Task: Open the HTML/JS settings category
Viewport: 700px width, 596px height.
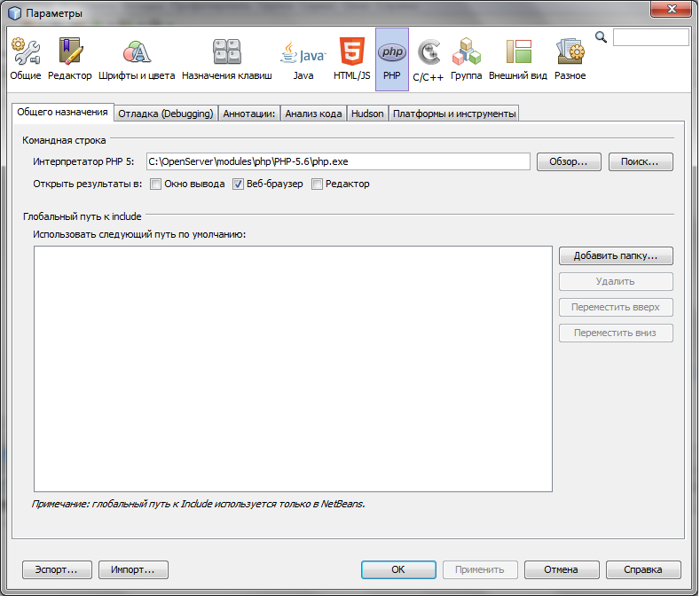Action: [351, 59]
